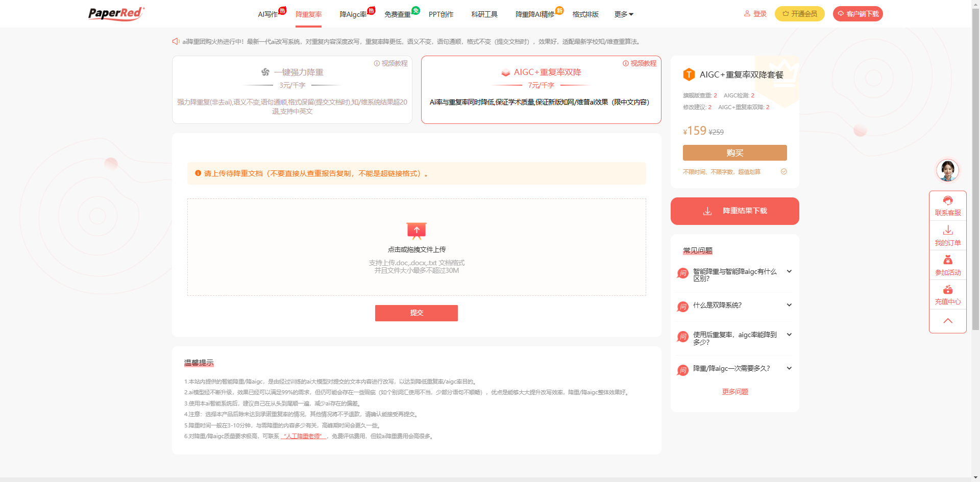
Task: Click the 7元/千字 price text
Action: 541,85
